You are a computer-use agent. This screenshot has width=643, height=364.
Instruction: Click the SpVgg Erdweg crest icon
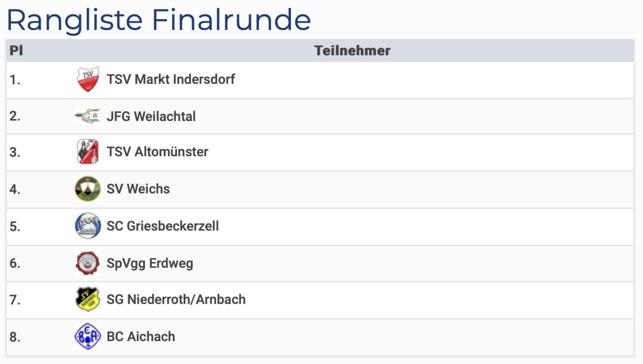(87, 263)
